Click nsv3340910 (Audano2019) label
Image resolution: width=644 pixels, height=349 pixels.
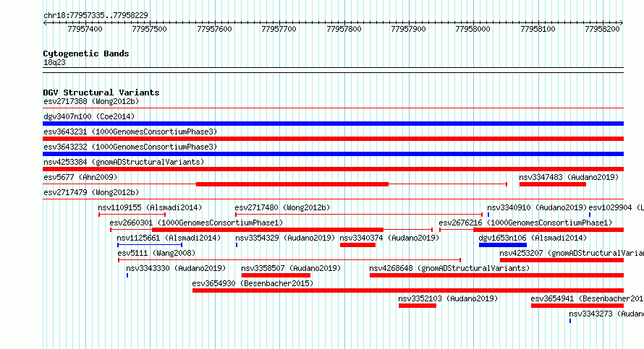537,207
